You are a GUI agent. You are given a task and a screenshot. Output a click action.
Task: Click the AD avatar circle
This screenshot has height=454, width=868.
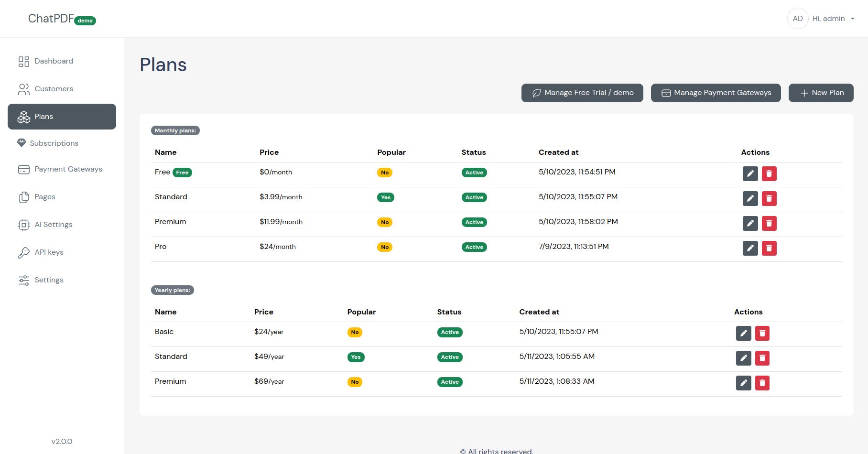tap(797, 19)
